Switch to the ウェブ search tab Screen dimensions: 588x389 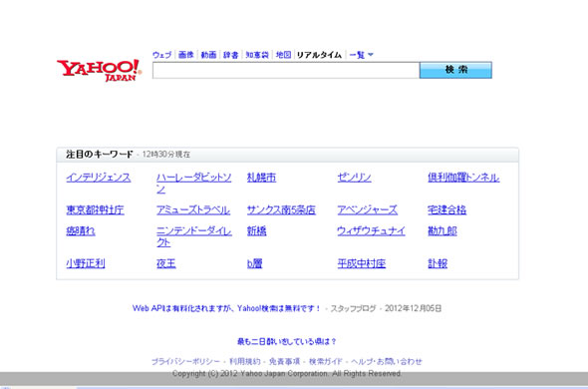[x=162, y=55]
